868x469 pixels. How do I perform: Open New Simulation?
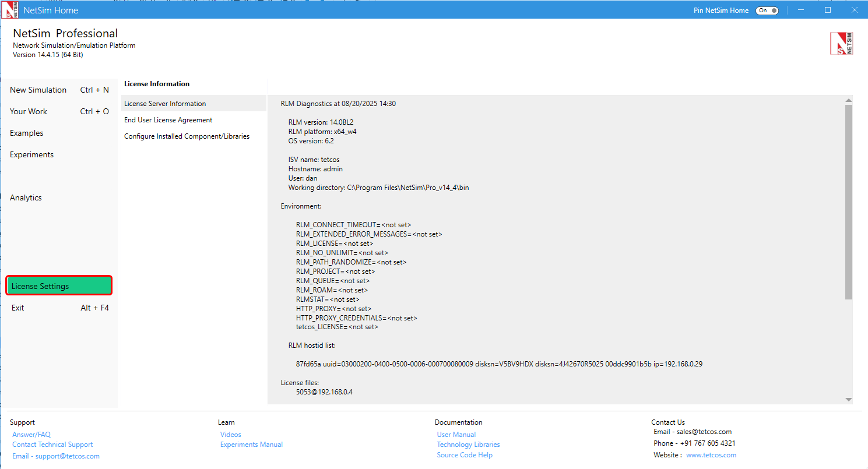click(59, 90)
